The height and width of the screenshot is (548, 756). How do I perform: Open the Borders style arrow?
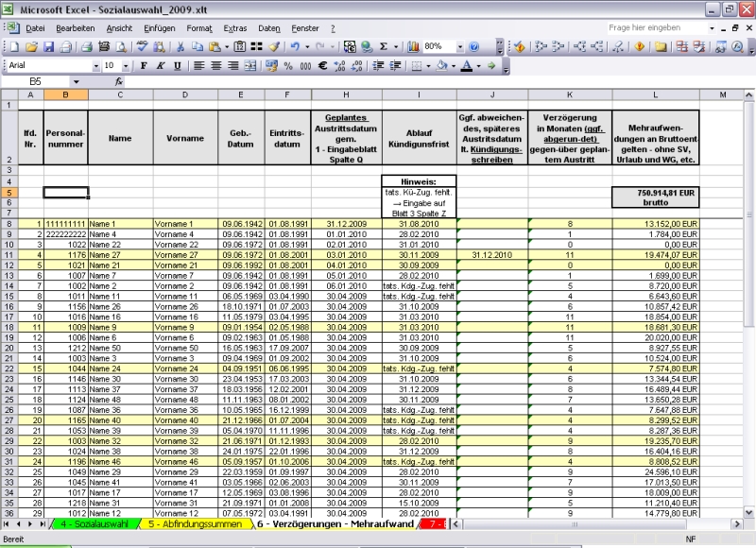[x=428, y=66]
